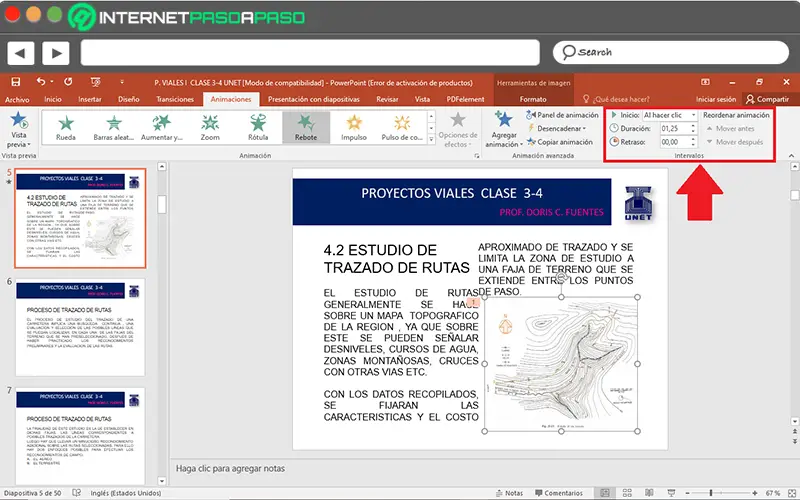Screen dimensions: 800x500
Task: Switch to the Transiciones tab
Action: coord(175,99)
